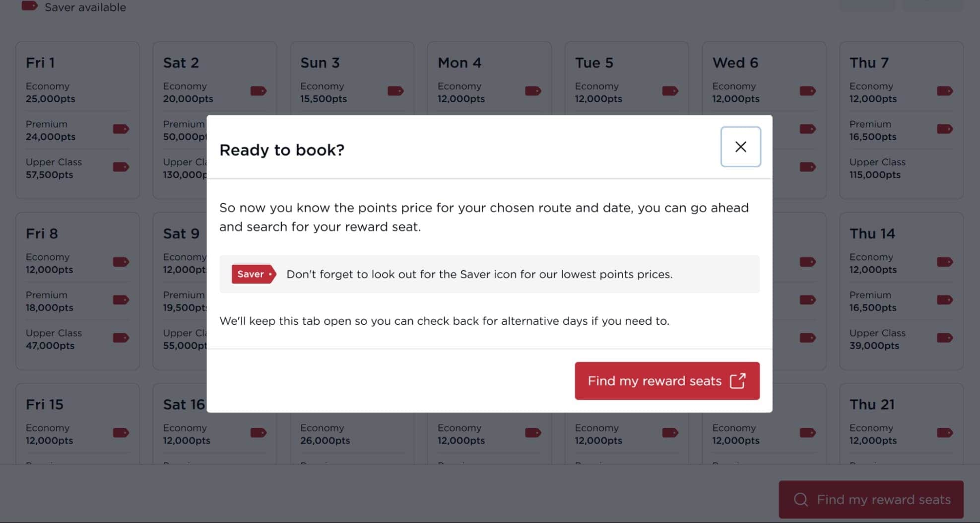Click the Saver tag on Mon 4 Economy

click(533, 91)
